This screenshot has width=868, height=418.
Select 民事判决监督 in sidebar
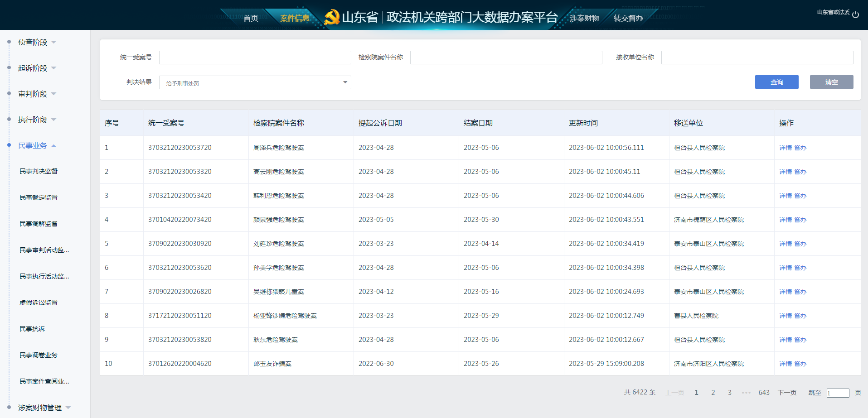click(x=39, y=171)
